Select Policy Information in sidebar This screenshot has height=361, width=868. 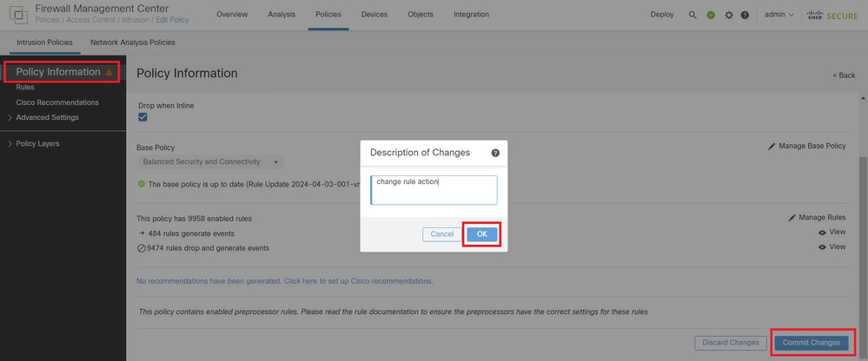(58, 72)
